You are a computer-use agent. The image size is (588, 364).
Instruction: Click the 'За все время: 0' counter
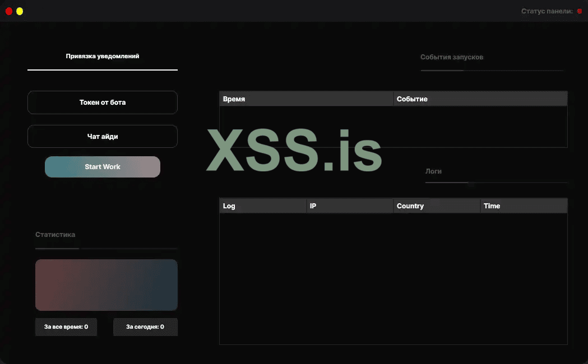coord(66,327)
